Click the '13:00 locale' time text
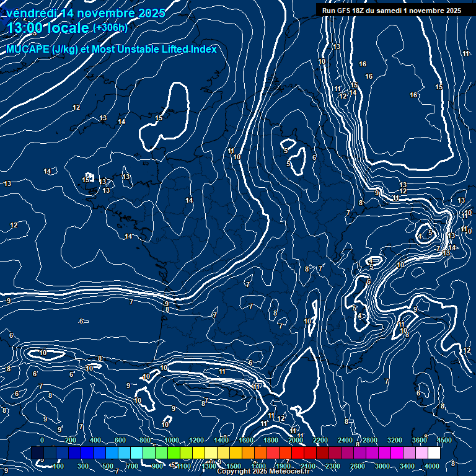 click(48, 28)
